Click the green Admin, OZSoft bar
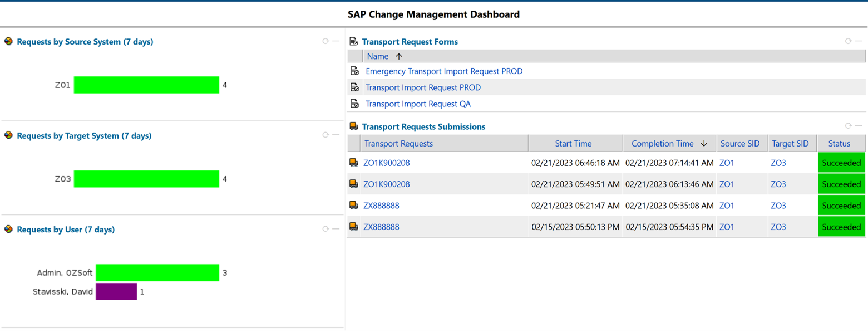Screen dimensions: 868x332 (x=157, y=273)
